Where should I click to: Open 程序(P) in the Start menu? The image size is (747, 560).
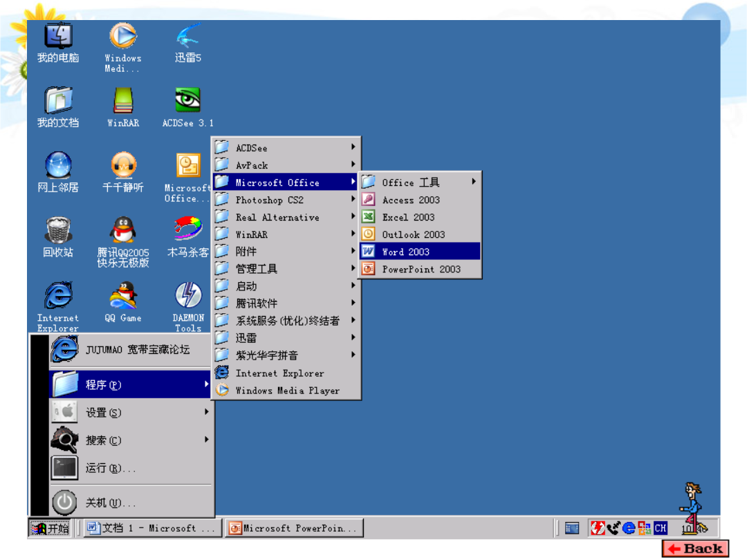pos(131,384)
